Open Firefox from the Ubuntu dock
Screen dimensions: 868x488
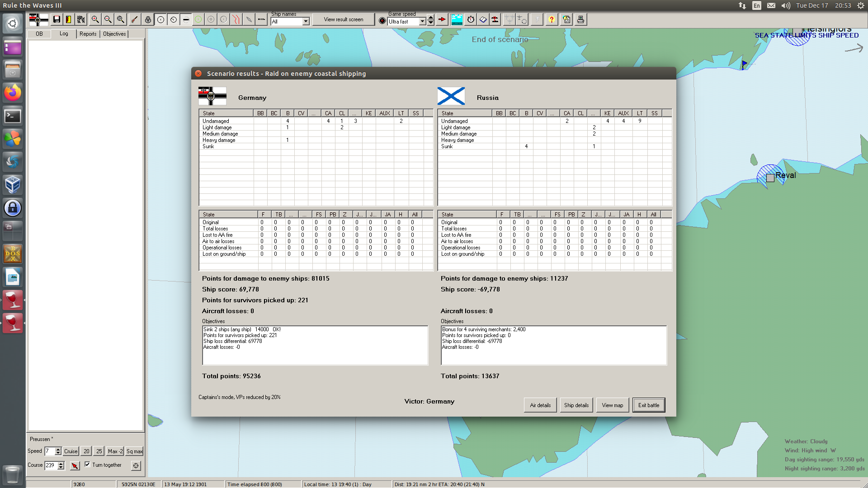point(12,93)
